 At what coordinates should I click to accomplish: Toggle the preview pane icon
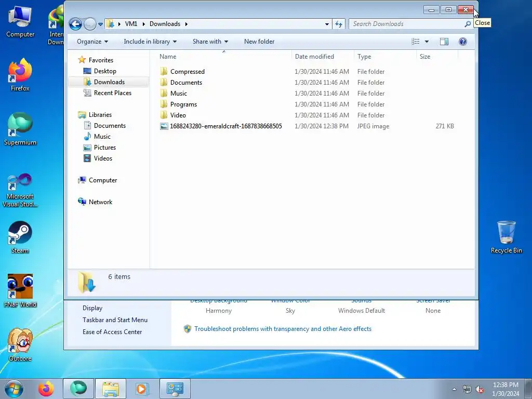[444, 42]
